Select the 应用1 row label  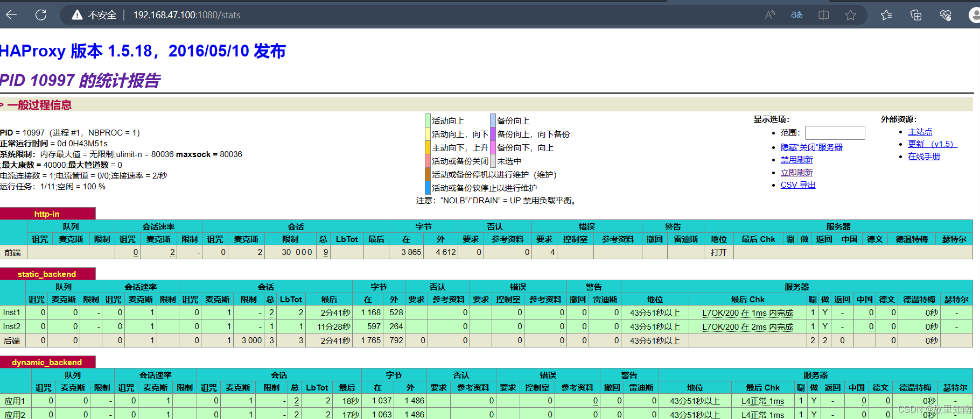15,401
